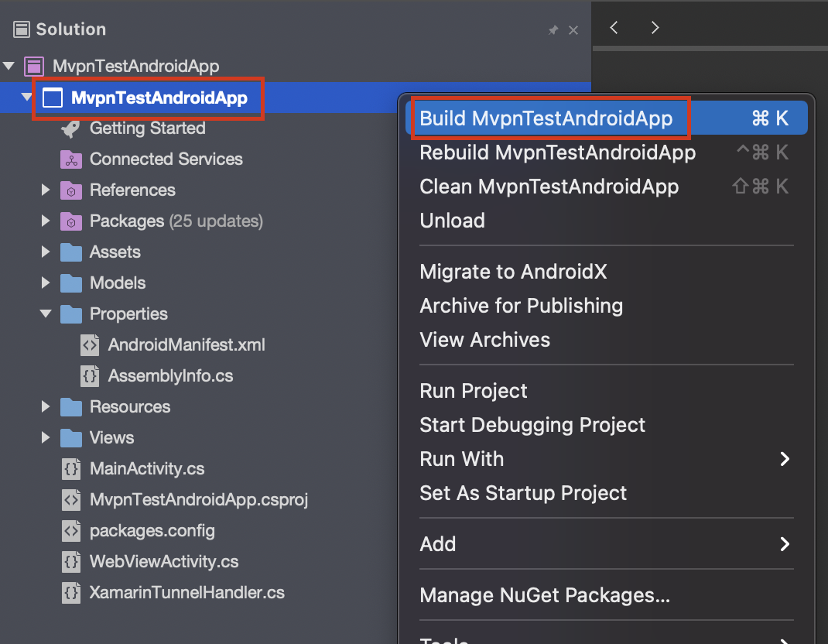828x644 pixels.
Task: Choose Rebuild MvpnTestAndroidApp
Action: tap(606, 152)
